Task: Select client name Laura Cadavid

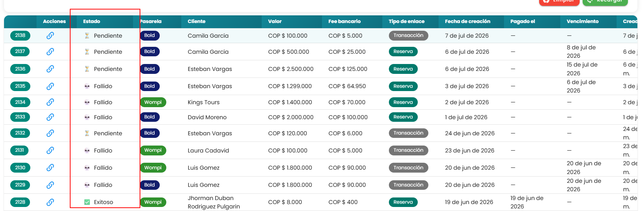Action: [208, 151]
